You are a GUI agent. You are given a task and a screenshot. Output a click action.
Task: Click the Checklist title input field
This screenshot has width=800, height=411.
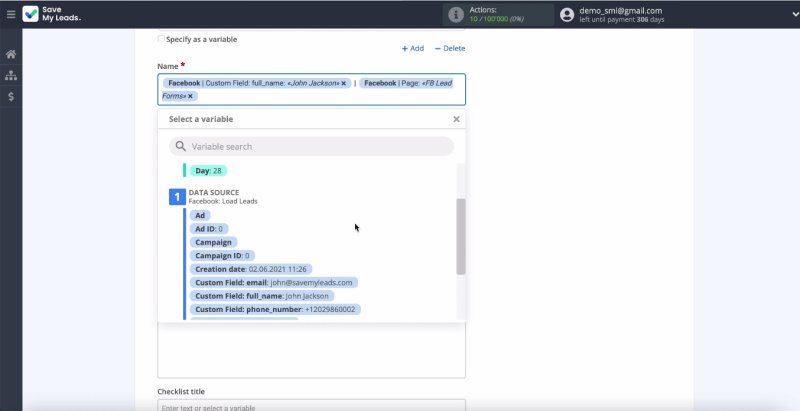click(x=311, y=405)
